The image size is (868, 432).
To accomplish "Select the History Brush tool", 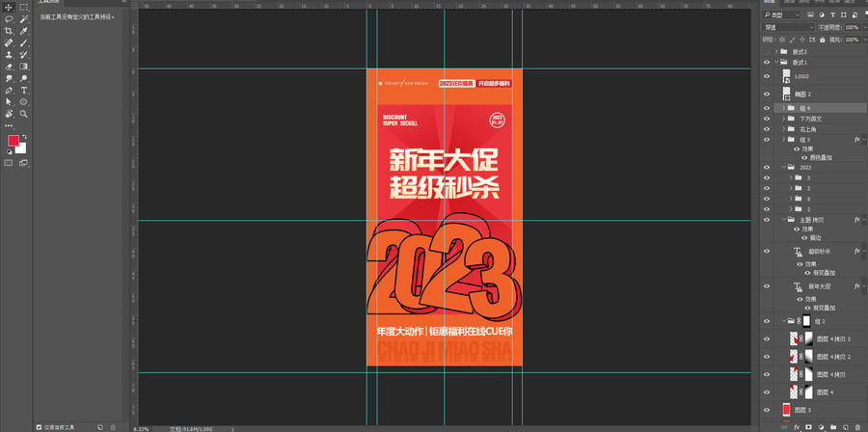I will click(x=24, y=55).
